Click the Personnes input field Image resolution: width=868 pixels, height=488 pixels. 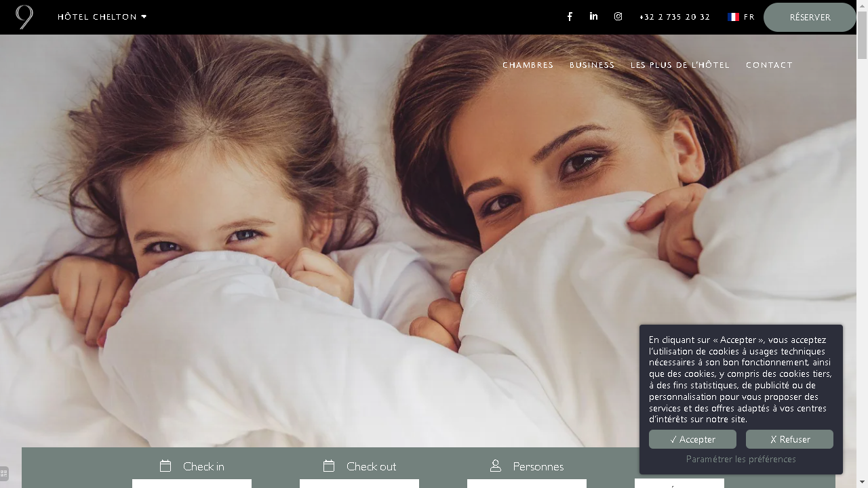point(527,483)
